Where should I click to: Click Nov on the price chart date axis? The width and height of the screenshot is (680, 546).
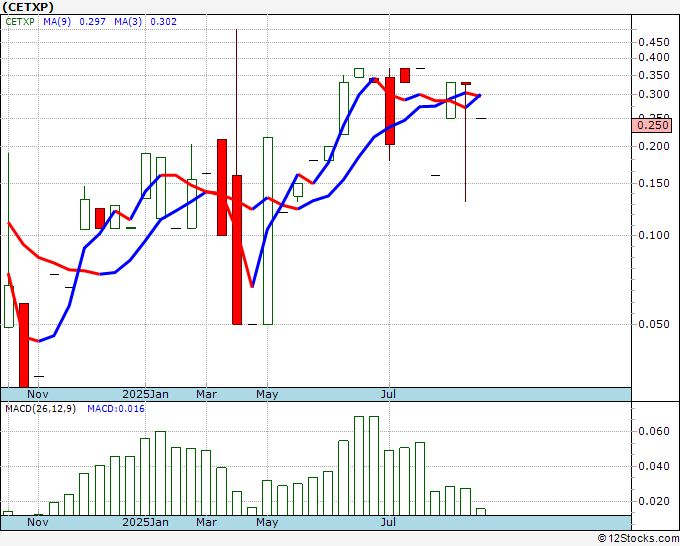coord(38,394)
